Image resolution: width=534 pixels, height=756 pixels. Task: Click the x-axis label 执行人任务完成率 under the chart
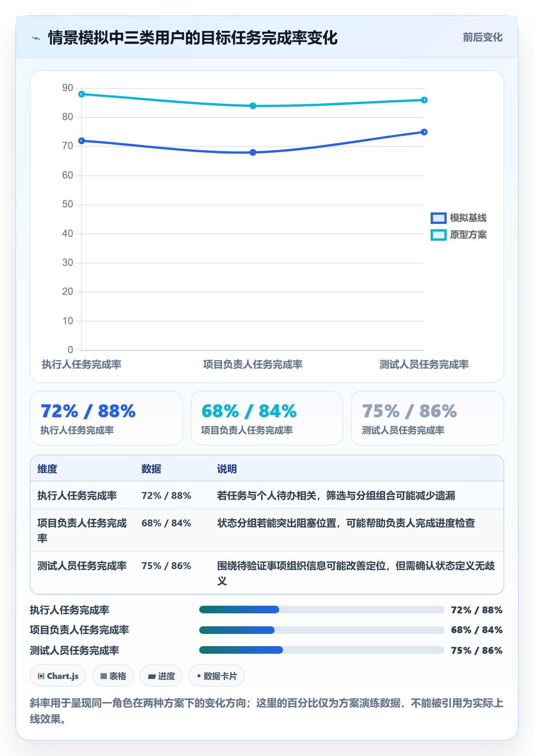[82, 364]
